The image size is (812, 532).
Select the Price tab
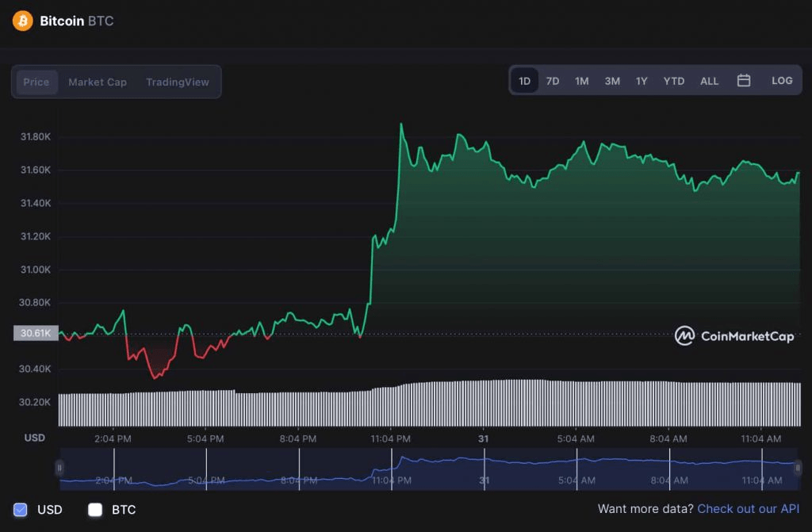(x=36, y=82)
